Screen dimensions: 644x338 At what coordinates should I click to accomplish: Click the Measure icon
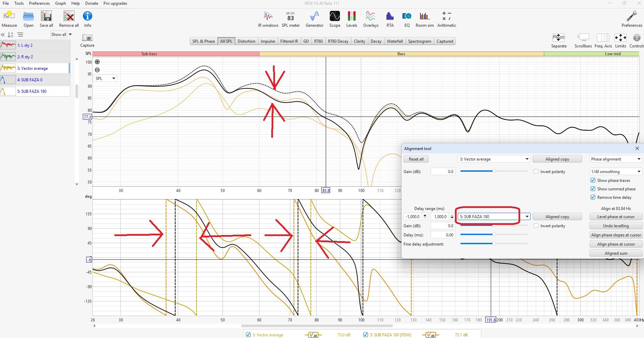coord(9,19)
